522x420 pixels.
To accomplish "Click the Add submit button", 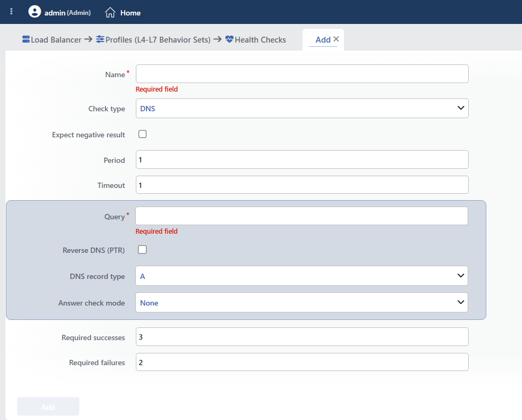I will point(48,406).
